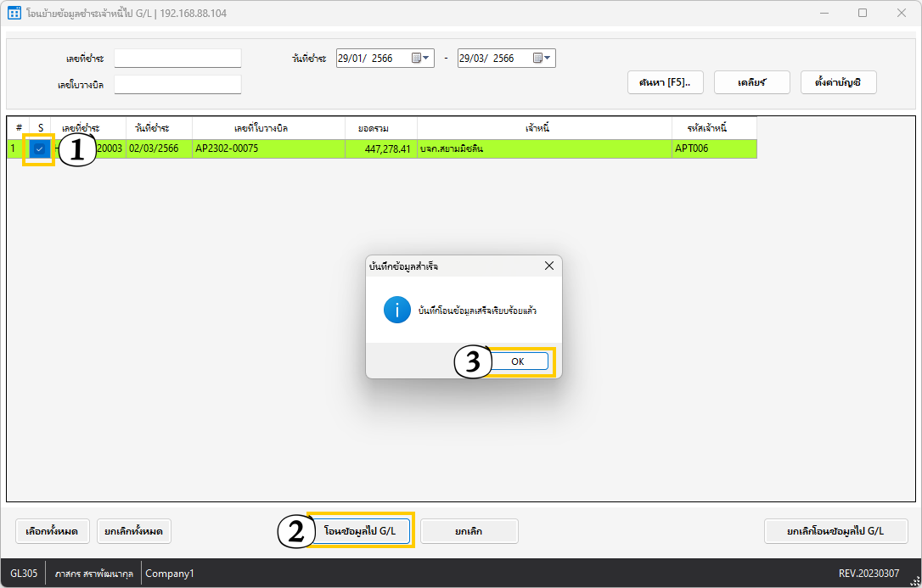Click the ยกเลิกทั้งหมด deselect all button
Viewport: 922px width, 588px height.
pos(134,531)
